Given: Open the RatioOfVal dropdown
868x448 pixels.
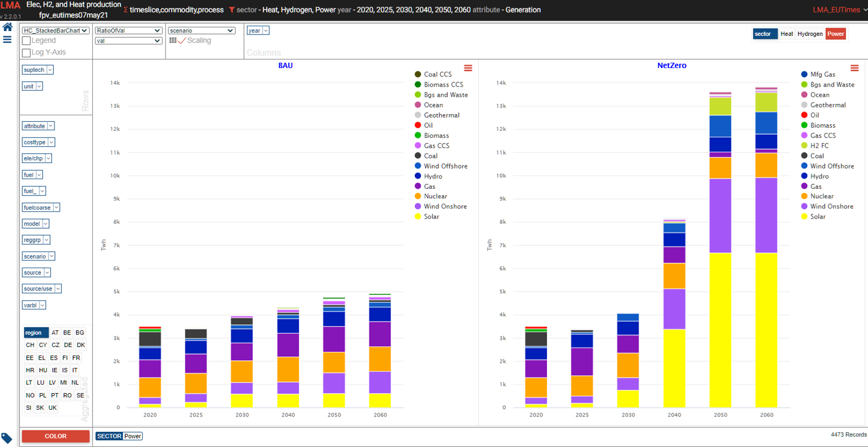Looking at the screenshot, I should [x=129, y=30].
